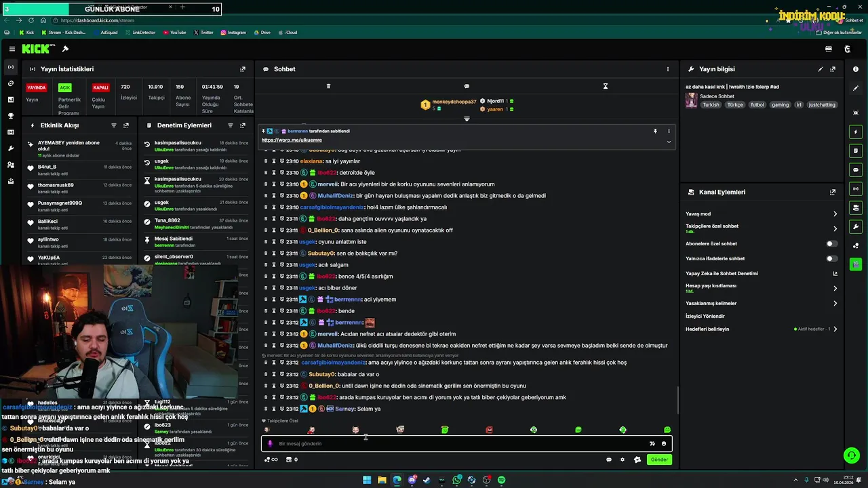Screen dimensions: 868x488
Task: Click the trash icon above the chat
Action: tap(328, 86)
